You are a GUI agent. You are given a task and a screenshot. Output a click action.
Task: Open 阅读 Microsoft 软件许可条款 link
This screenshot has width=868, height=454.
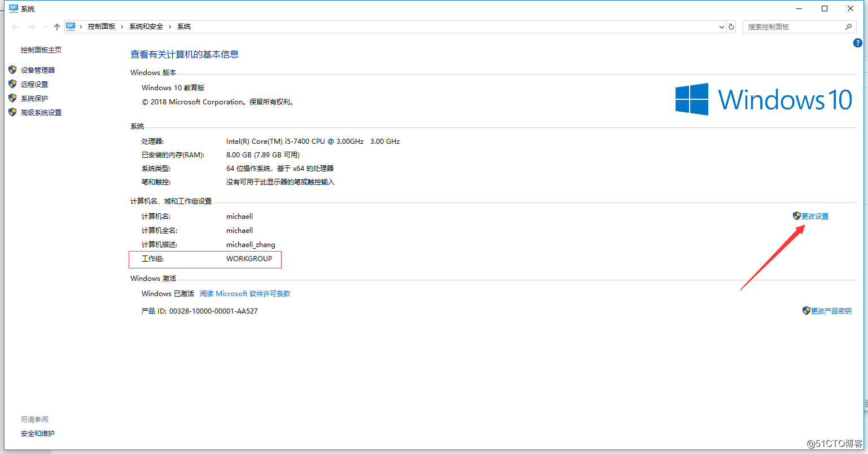point(245,294)
